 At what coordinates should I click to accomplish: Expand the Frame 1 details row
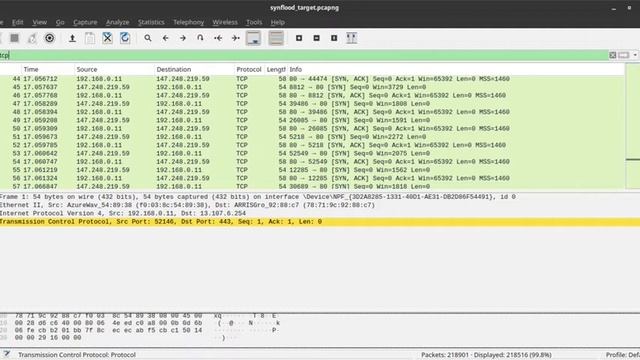[x=320, y=197]
